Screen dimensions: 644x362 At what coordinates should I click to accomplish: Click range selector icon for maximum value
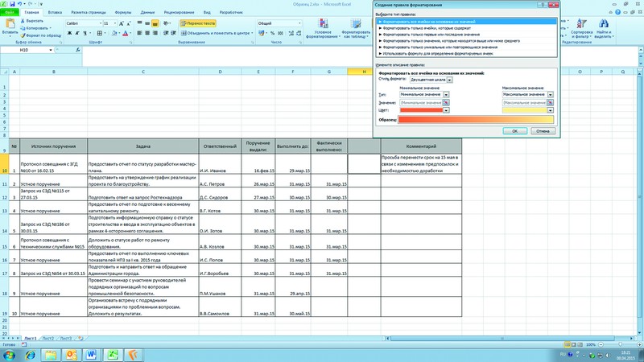[x=550, y=103]
